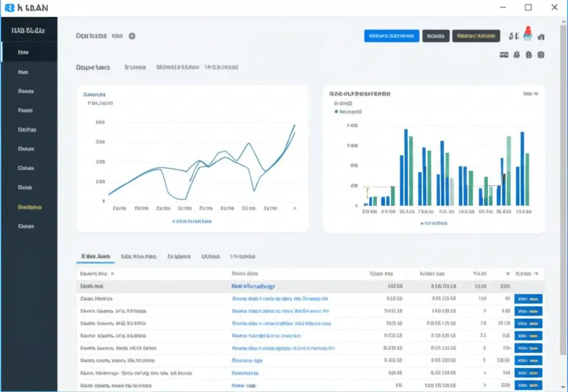Open the last table column header dropdown
The image size is (568, 392).
537,273
